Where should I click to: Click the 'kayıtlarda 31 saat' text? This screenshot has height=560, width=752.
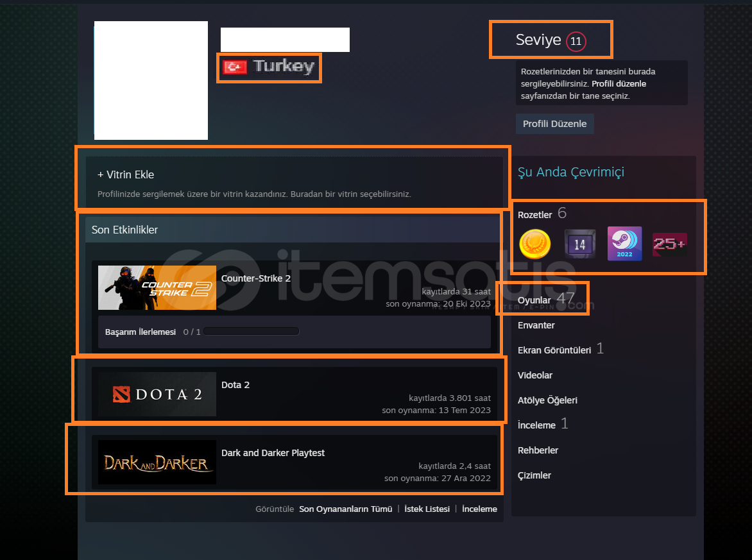[x=456, y=291]
